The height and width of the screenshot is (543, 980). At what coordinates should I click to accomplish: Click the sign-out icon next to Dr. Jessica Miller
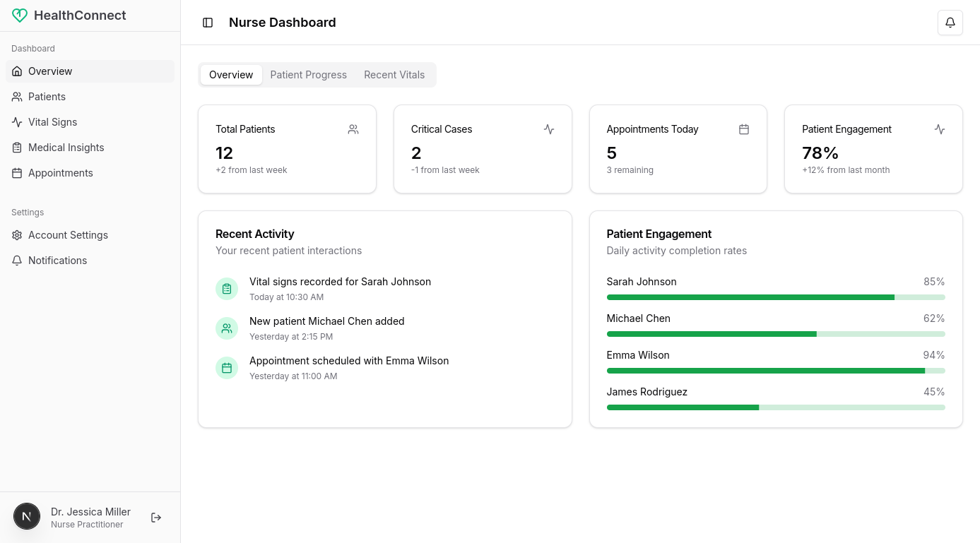tap(155, 517)
